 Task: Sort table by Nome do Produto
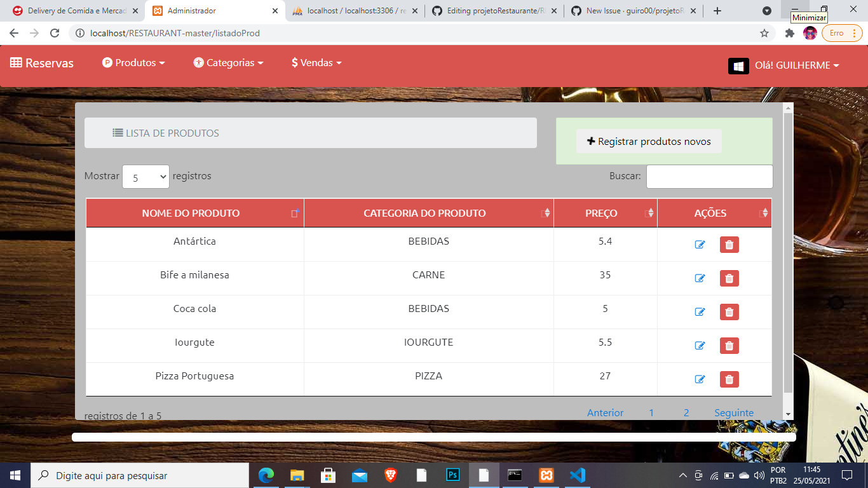(195, 213)
